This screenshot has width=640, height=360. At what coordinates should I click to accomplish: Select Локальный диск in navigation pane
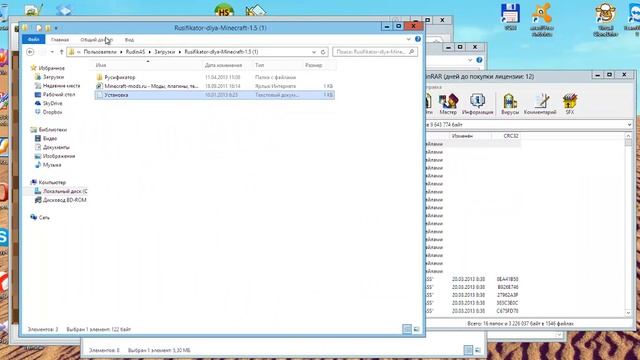tap(61, 191)
